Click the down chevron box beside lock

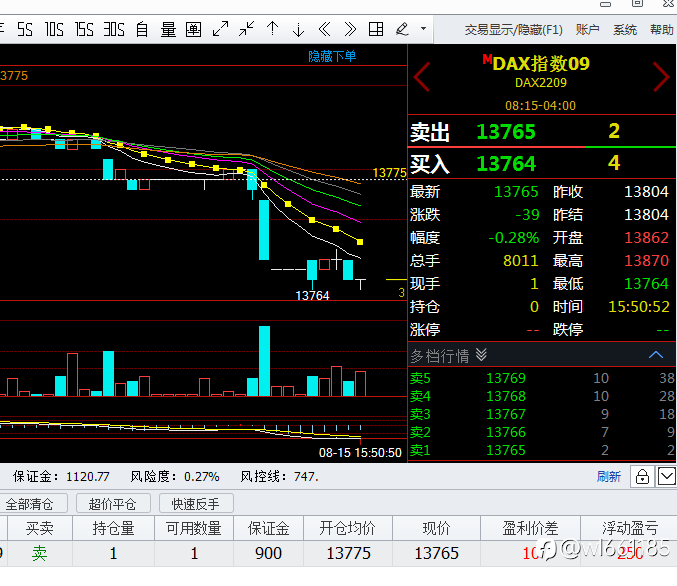(x=667, y=477)
